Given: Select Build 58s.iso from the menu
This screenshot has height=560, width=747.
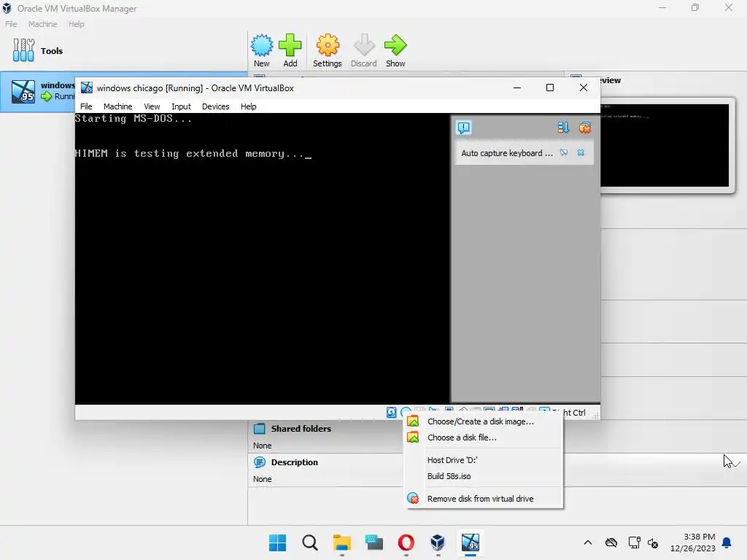Looking at the screenshot, I should 484,476.
